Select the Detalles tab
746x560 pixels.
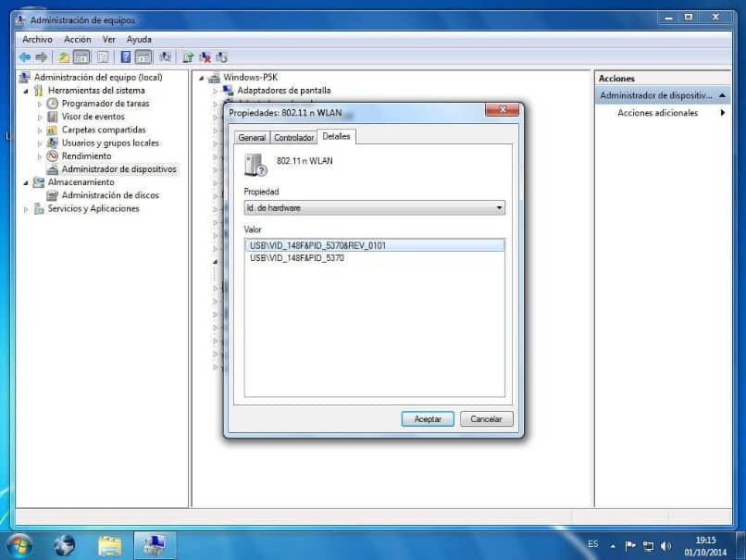(x=336, y=137)
